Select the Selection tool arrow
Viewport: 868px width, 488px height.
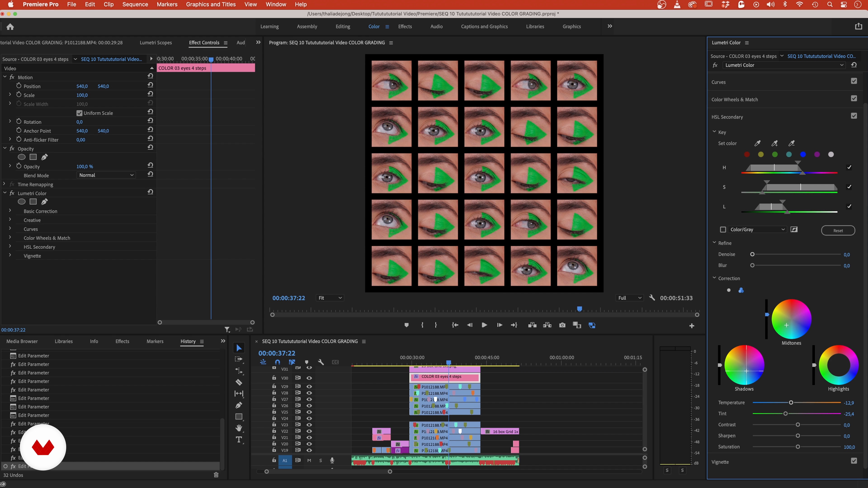(x=239, y=348)
